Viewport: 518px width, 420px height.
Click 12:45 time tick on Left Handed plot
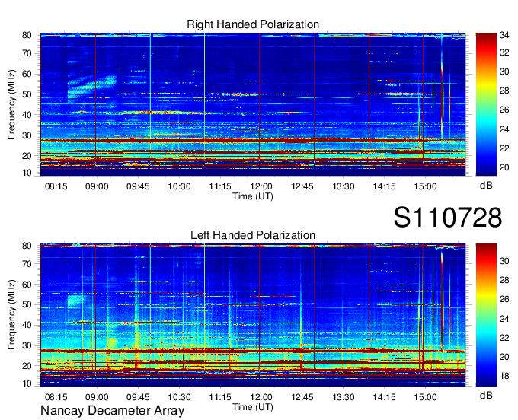tap(302, 397)
